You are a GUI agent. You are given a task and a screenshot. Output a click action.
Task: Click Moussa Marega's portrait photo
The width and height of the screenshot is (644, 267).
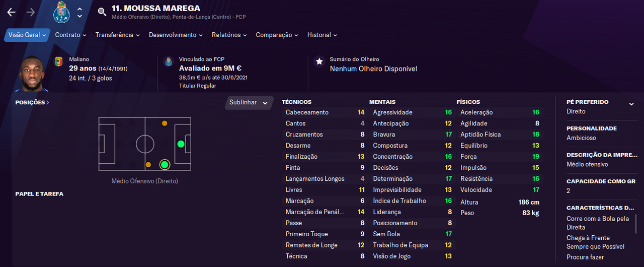point(33,74)
